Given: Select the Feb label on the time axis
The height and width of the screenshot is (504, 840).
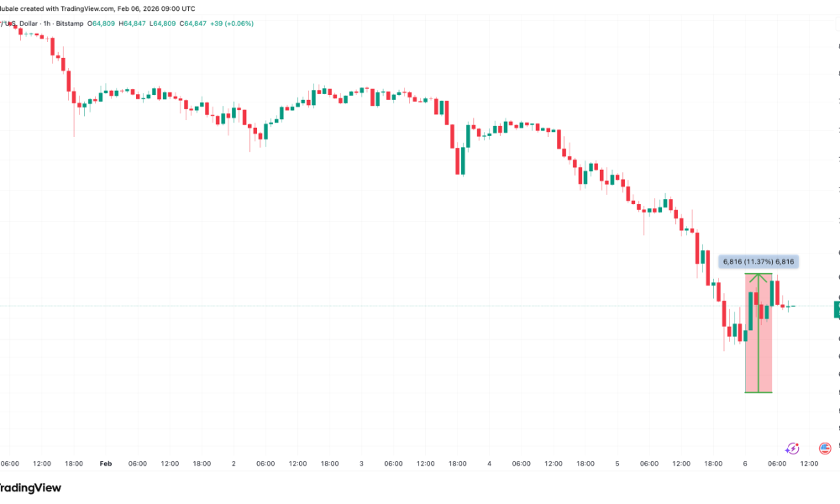Looking at the screenshot, I should [108, 463].
